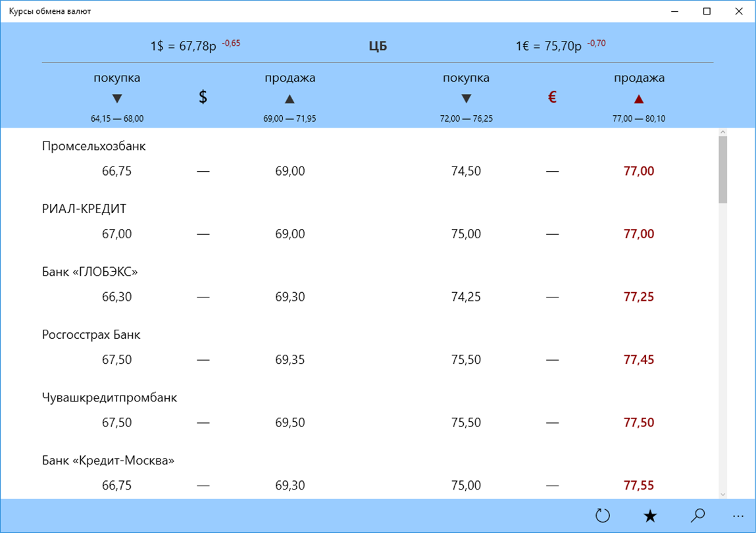This screenshot has height=533, width=756.
Task: Click the range 72,00 — 76,25
Action: click(466, 118)
